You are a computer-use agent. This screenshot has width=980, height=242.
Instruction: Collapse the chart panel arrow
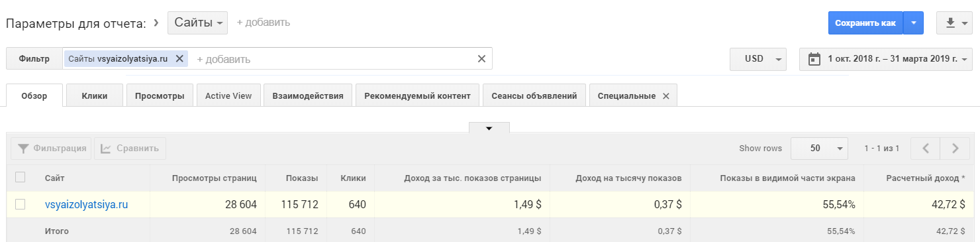coord(489,128)
